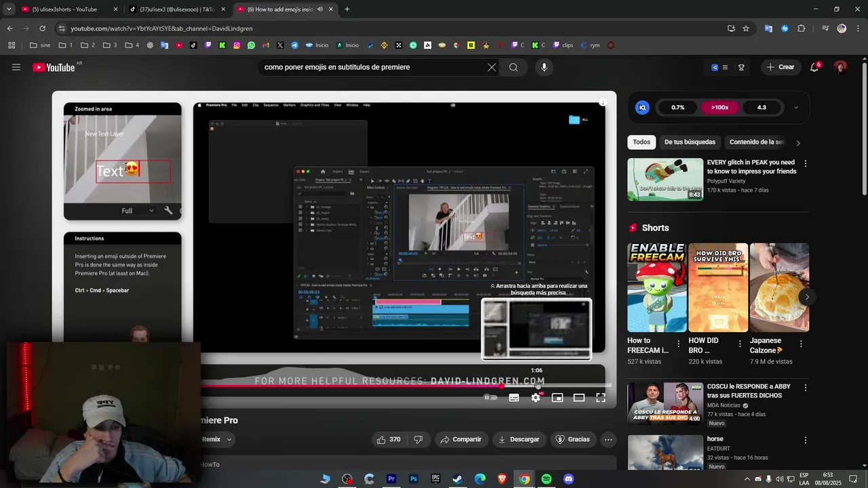Clear the YouTube search box text
The image size is (868, 488).
click(x=492, y=67)
